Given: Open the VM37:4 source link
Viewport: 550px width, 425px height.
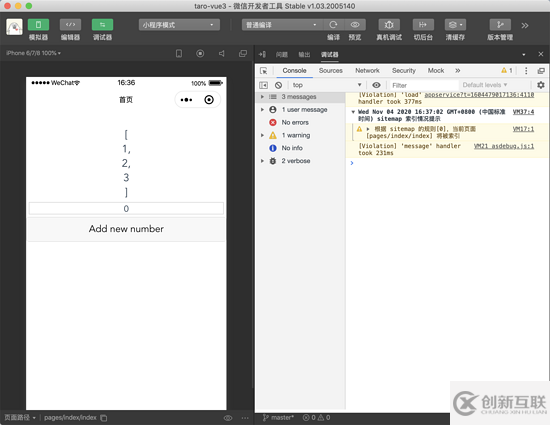Looking at the screenshot, I should pyautogui.click(x=523, y=112).
